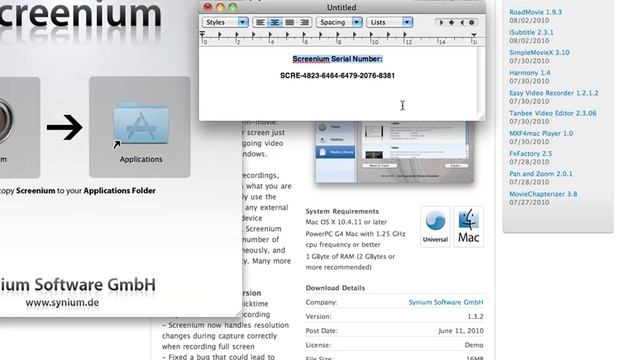Click the version value 1.3.2
The height and width of the screenshot is (360, 640).
click(475, 317)
